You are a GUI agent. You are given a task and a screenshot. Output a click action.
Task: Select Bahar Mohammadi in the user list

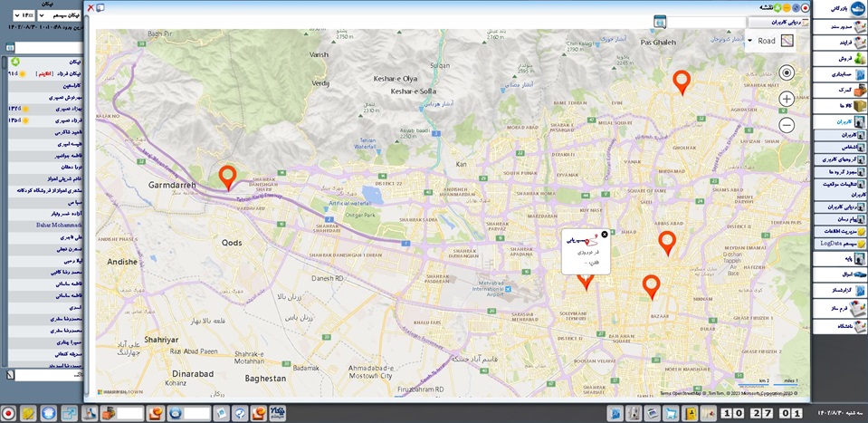(x=45, y=226)
